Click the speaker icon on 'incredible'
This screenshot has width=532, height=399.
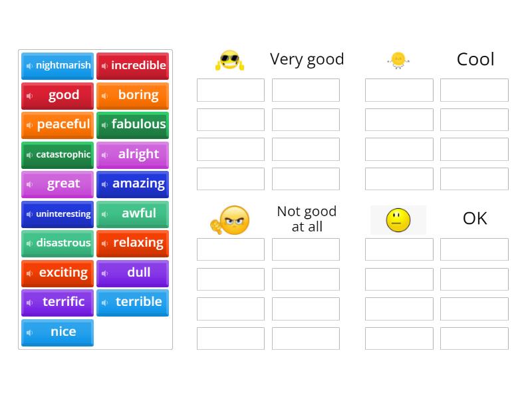(x=106, y=66)
